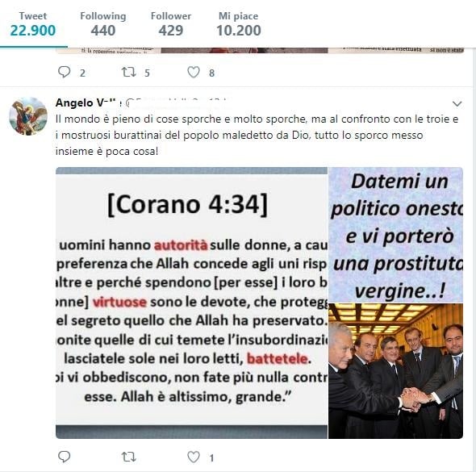Click the reply icon on the top tweet
The height and width of the screenshot is (472, 476).
coord(64,73)
